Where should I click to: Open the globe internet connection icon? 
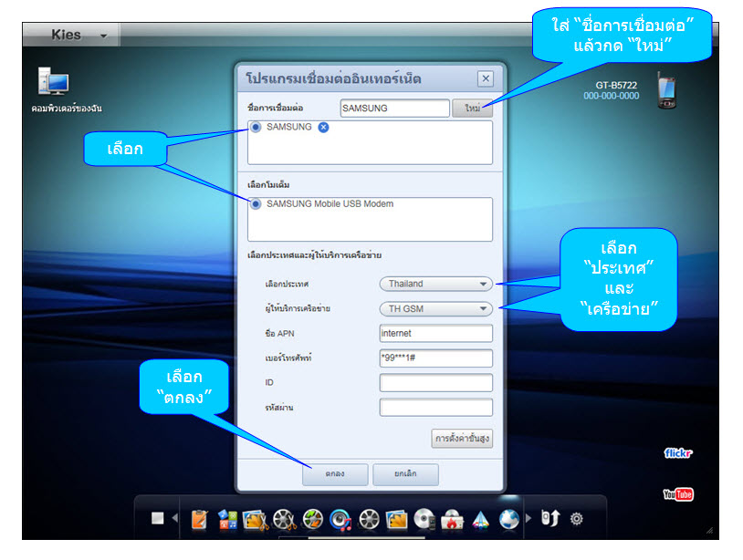[x=509, y=519]
